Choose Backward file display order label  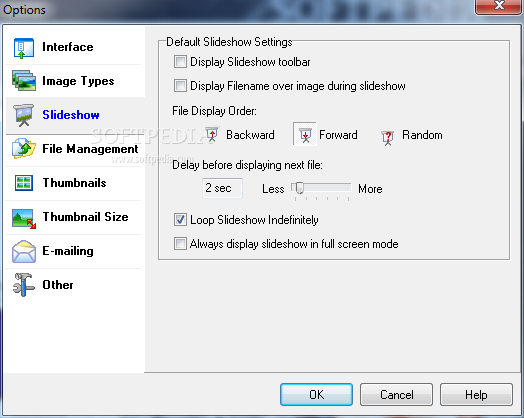pos(250,135)
